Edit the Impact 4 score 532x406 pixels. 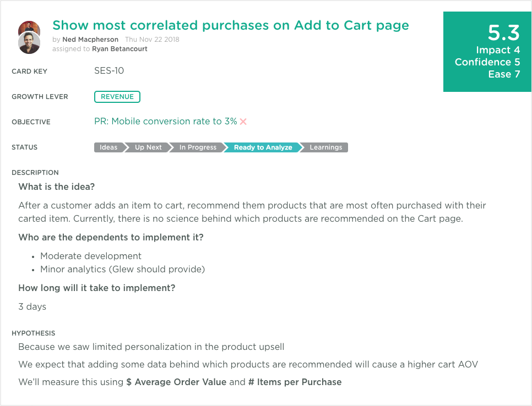point(498,50)
